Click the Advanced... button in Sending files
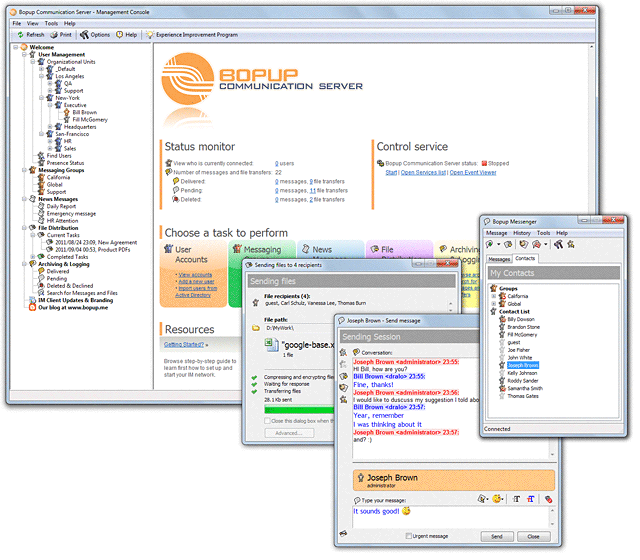This screenshot has width=640, height=560. (289, 433)
